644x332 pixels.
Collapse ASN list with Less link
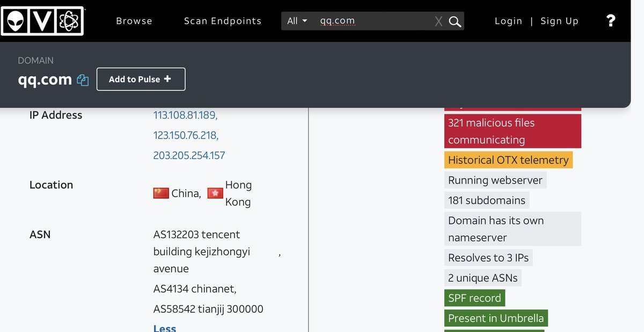click(164, 328)
